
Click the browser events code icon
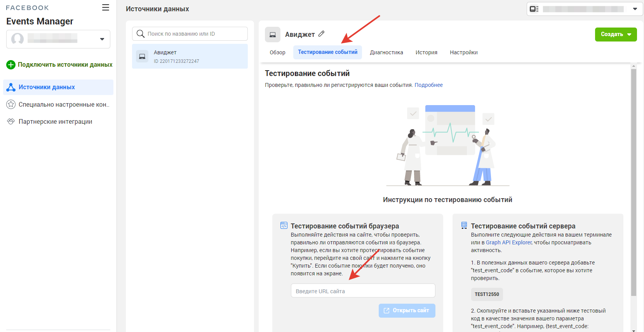pyautogui.click(x=284, y=225)
